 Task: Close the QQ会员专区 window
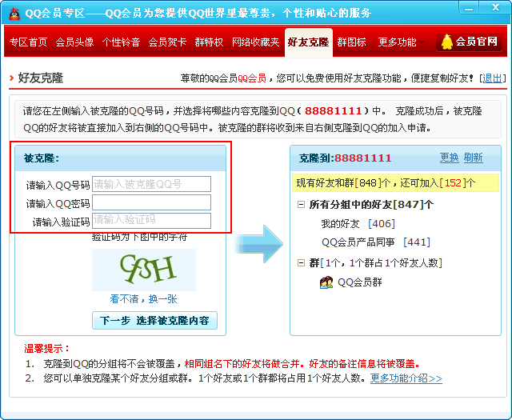point(495,8)
